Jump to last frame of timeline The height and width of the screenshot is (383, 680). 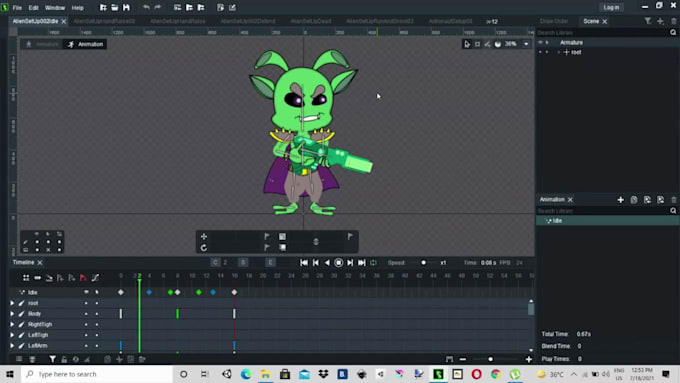[361, 262]
